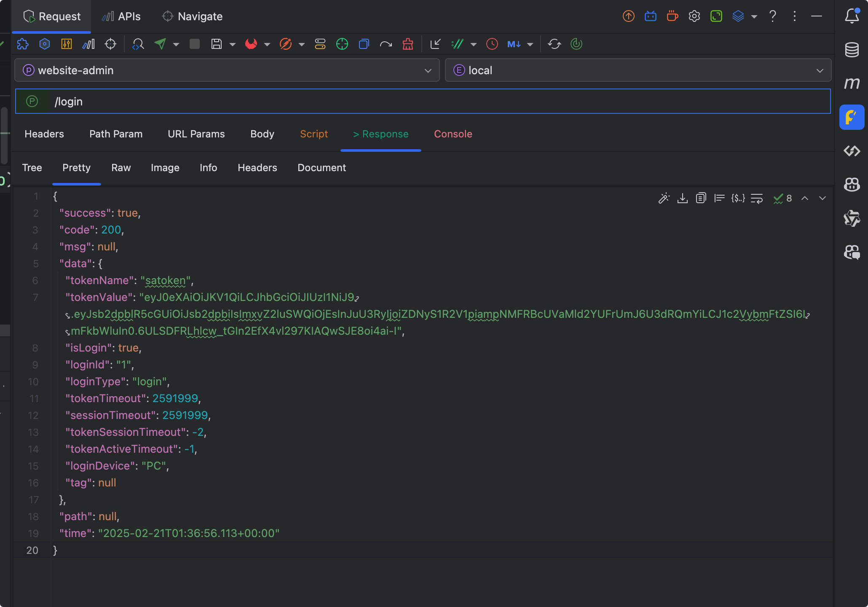
Task: Toggle the yellow switch icon in toolbar
Action: (x=320, y=44)
